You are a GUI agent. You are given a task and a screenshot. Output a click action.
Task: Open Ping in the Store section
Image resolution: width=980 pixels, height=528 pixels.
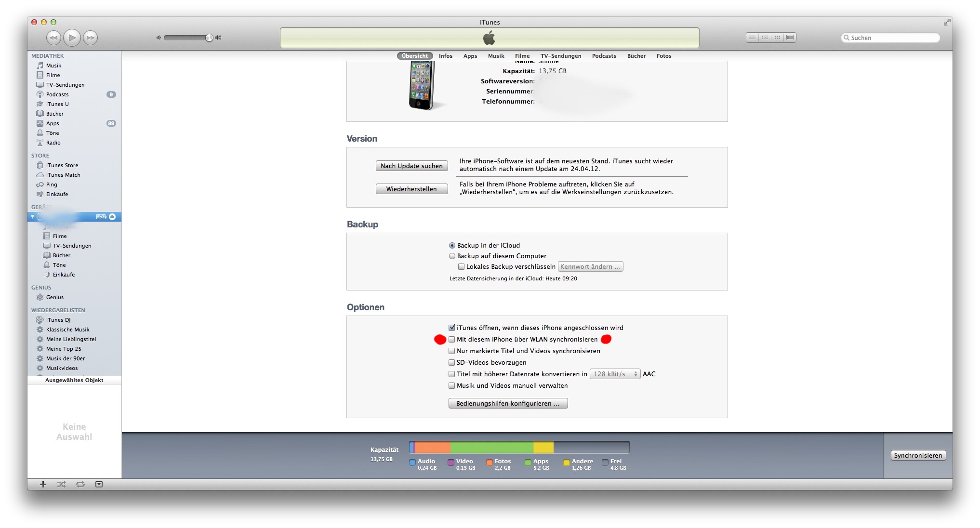(52, 185)
